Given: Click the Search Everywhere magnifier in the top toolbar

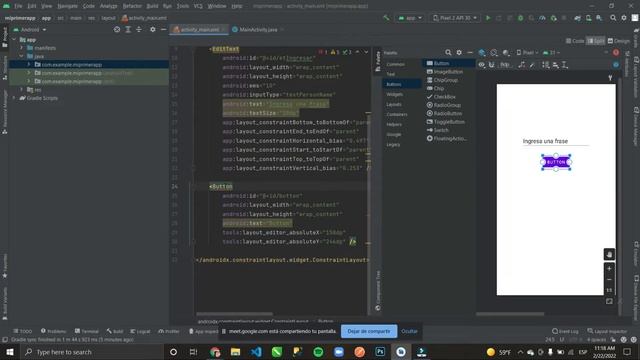Looking at the screenshot, I should click(x=613, y=18).
